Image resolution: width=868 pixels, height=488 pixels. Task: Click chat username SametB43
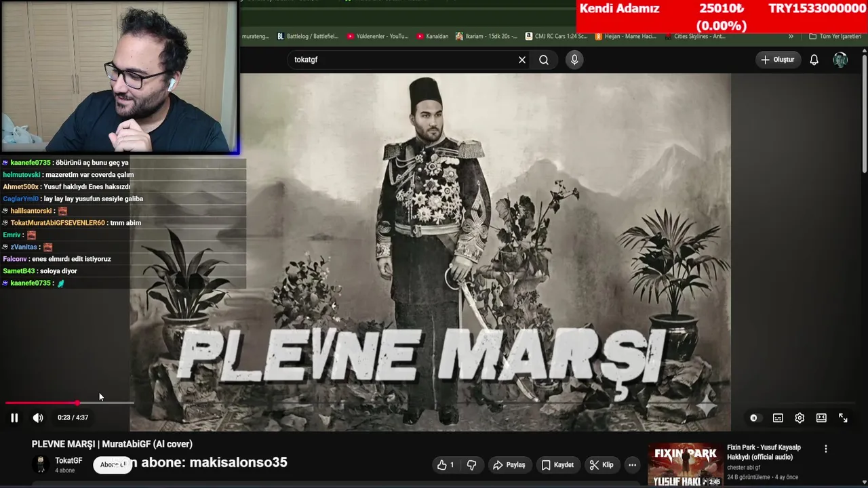point(18,271)
